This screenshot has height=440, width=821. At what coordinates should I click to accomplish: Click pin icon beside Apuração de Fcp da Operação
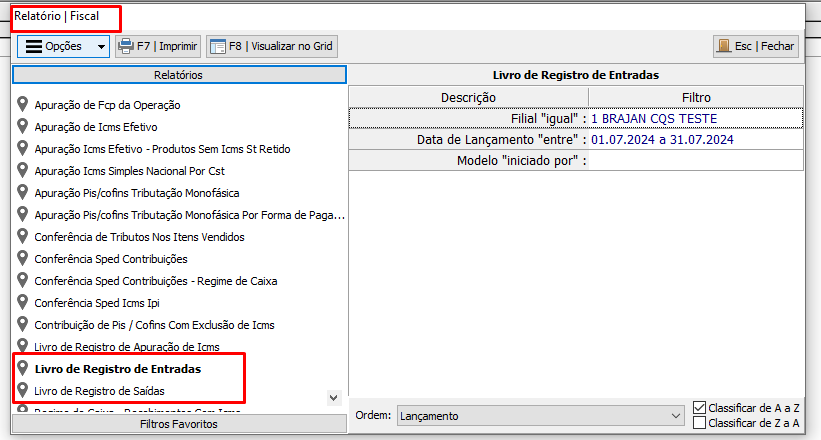23,104
